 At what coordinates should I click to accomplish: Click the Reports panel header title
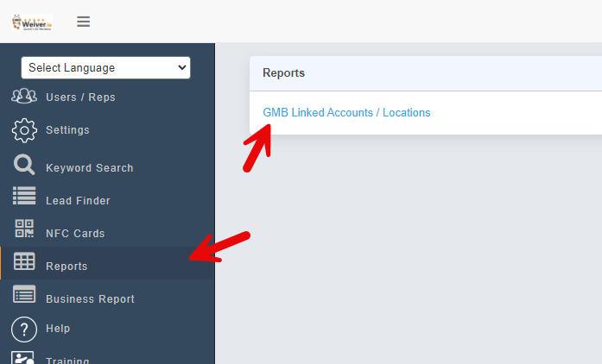(x=283, y=73)
